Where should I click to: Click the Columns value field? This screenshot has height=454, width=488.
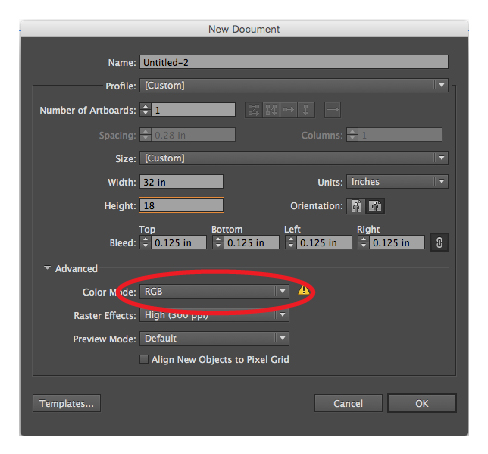pos(400,135)
